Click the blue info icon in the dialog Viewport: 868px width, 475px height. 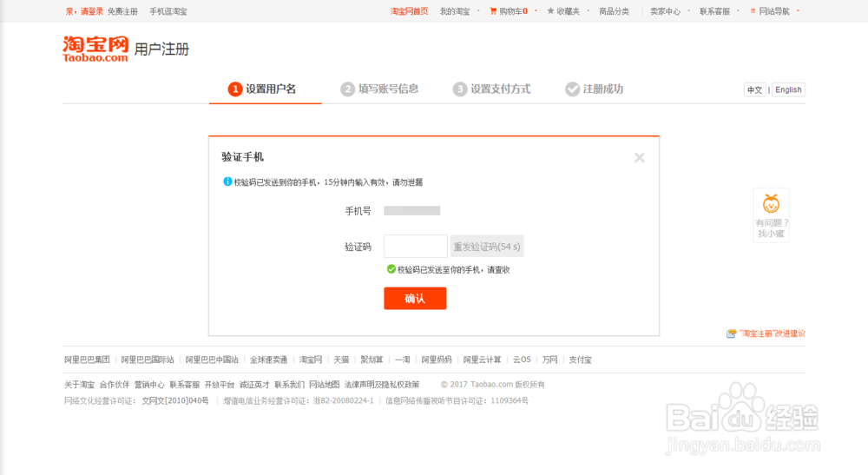coord(227,181)
